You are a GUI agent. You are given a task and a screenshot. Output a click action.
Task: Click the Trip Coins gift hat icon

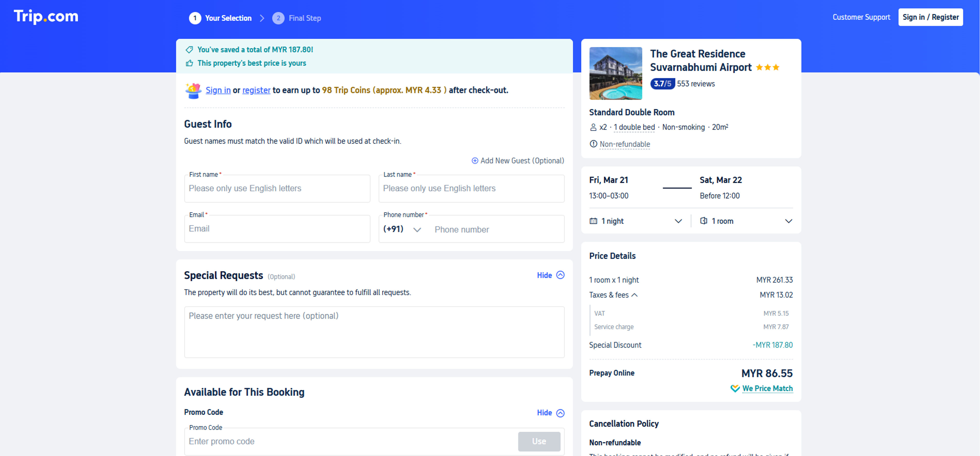click(x=193, y=91)
